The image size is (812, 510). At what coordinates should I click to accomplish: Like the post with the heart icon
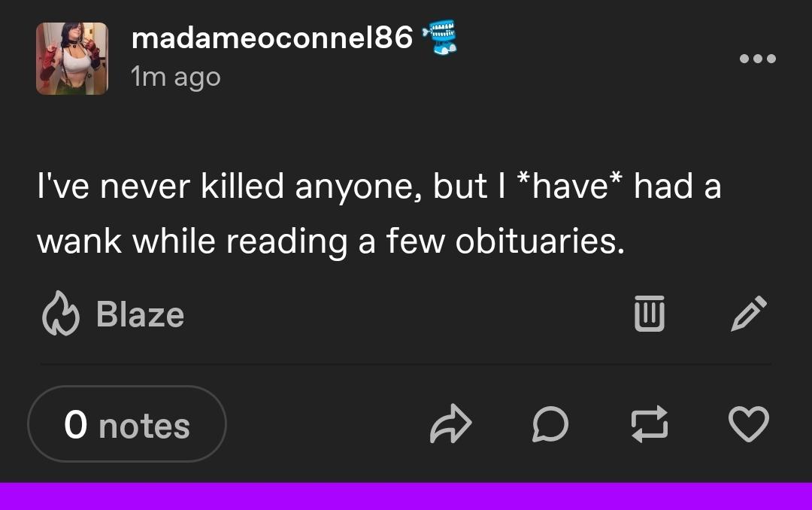pyautogui.click(x=749, y=423)
